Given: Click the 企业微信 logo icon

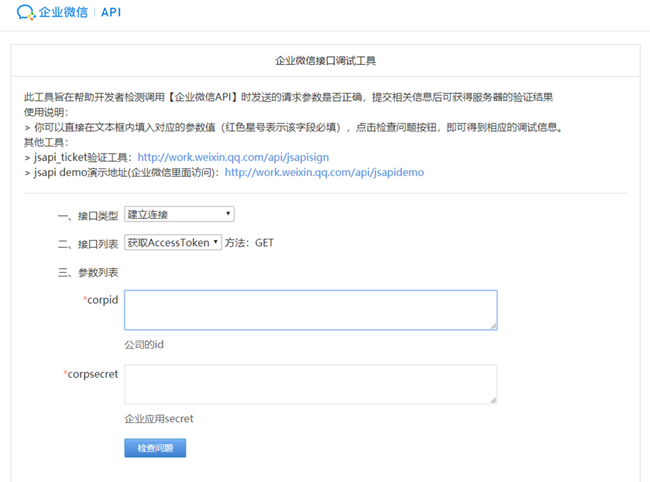Looking at the screenshot, I should click(26, 12).
